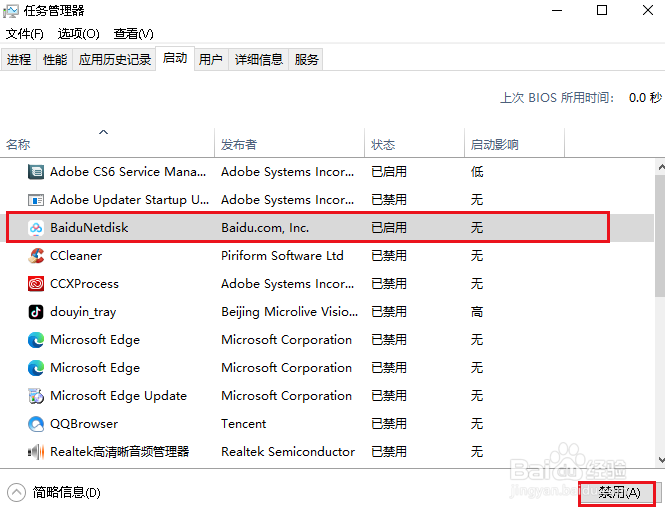Click the second Microsoft Edge icon
This screenshot has width=665, height=514.
[36, 368]
